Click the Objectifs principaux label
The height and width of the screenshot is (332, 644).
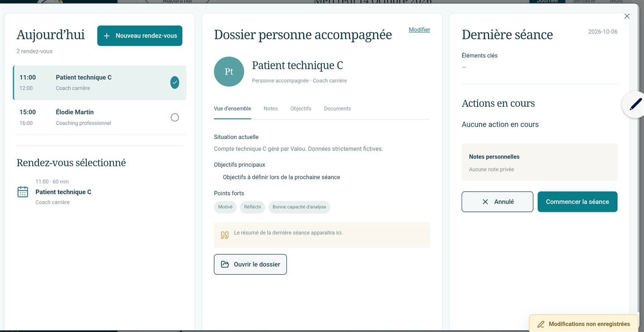click(240, 165)
